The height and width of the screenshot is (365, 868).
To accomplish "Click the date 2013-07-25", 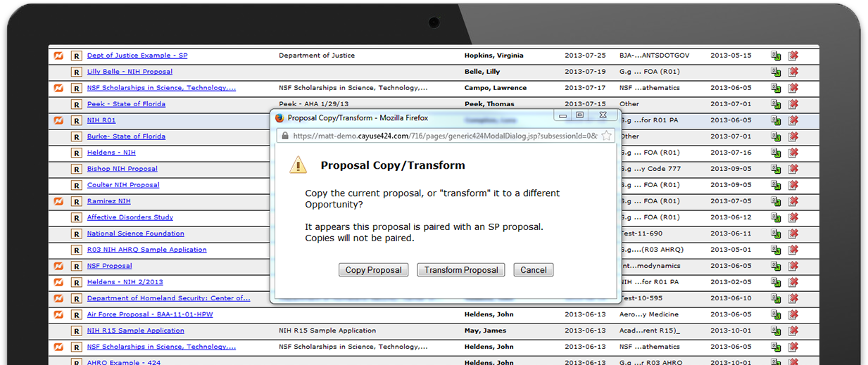I will click(585, 56).
